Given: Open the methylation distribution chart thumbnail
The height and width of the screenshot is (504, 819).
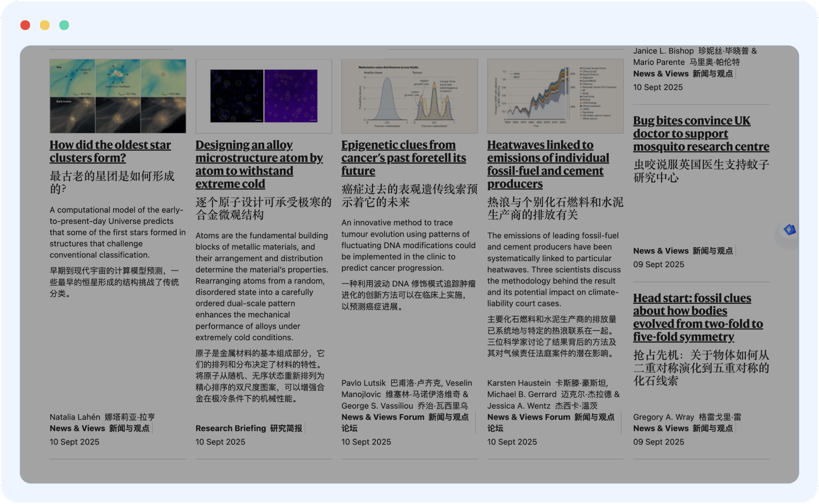Looking at the screenshot, I should point(409,96).
